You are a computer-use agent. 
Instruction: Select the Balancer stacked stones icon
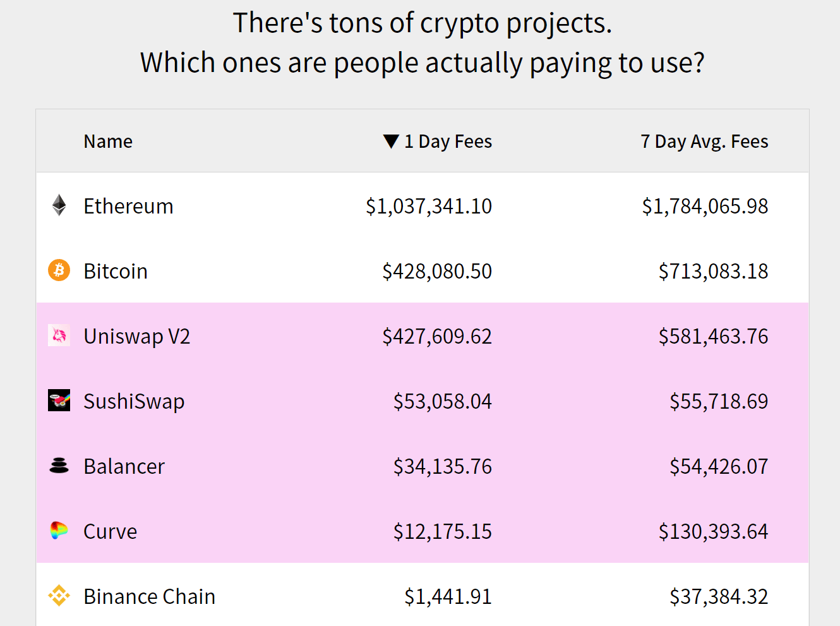click(x=59, y=466)
